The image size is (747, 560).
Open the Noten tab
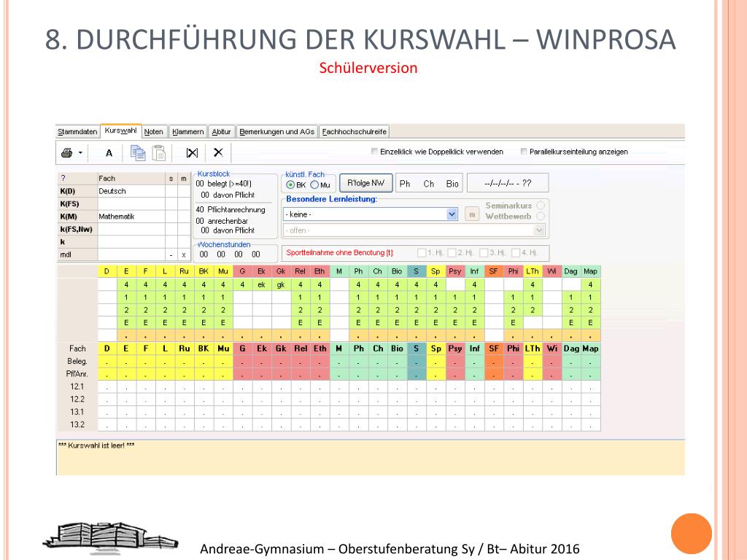click(x=153, y=132)
